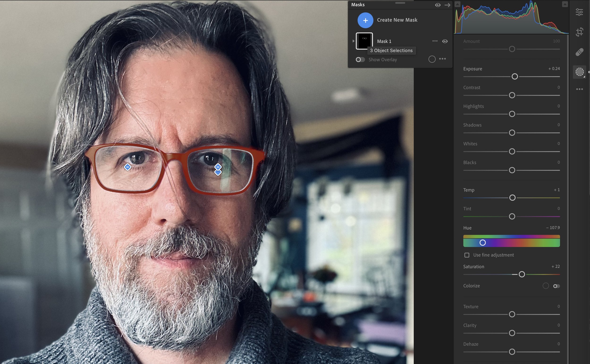The image size is (590, 364).
Task: Open the Edit sliders panel icon
Action: (x=579, y=12)
